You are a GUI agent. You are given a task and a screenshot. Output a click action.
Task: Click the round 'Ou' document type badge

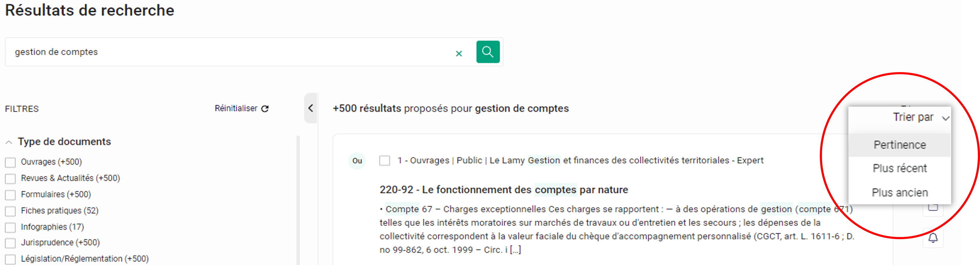(x=357, y=161)
